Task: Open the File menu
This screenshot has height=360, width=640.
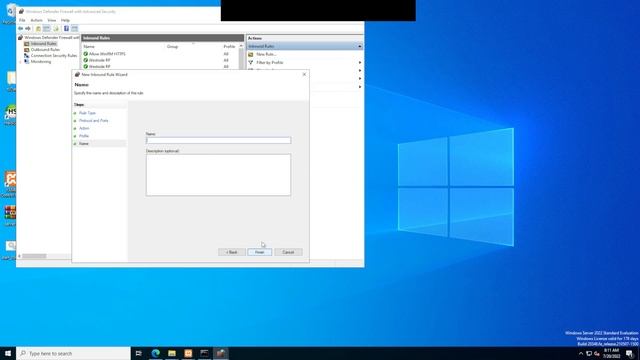Action: [22, 20]
